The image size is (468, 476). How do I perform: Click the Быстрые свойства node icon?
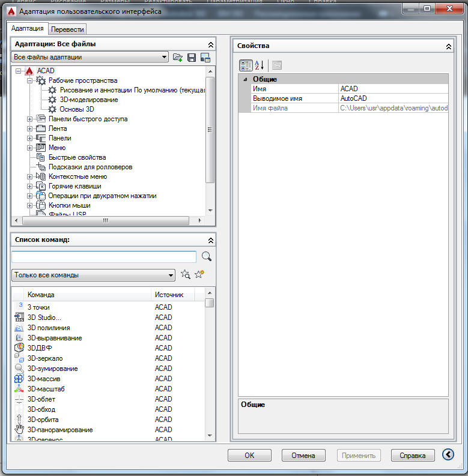coord(41,157)
